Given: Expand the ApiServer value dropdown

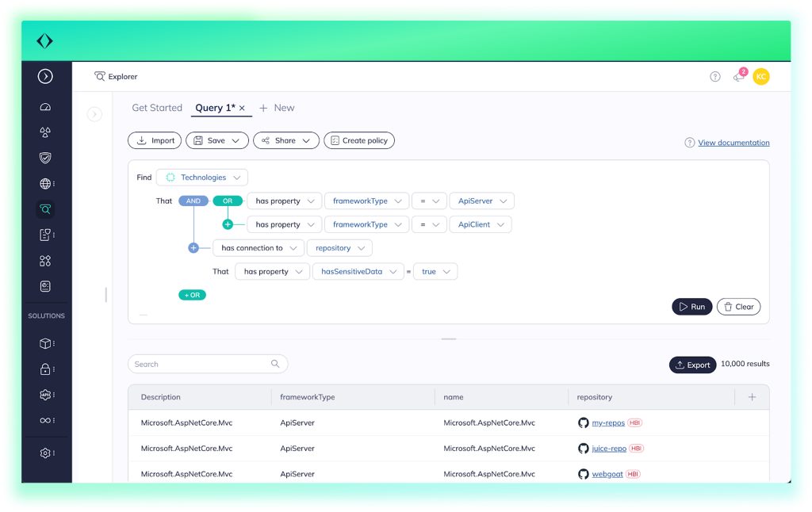Looking at the screenshot, I should [x=481, y=201].
